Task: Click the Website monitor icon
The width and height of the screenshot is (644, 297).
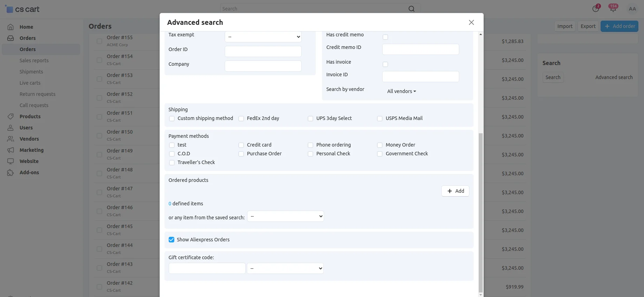Action: pos(10,161)
